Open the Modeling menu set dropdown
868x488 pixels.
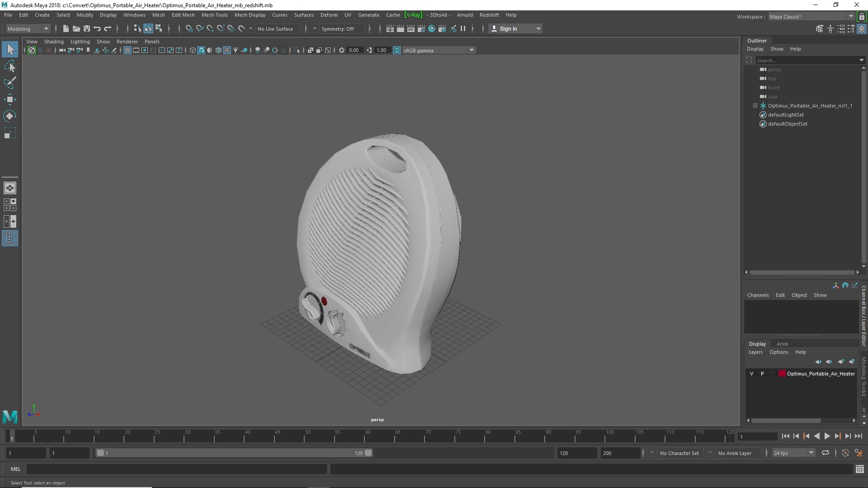coord(28,28)
